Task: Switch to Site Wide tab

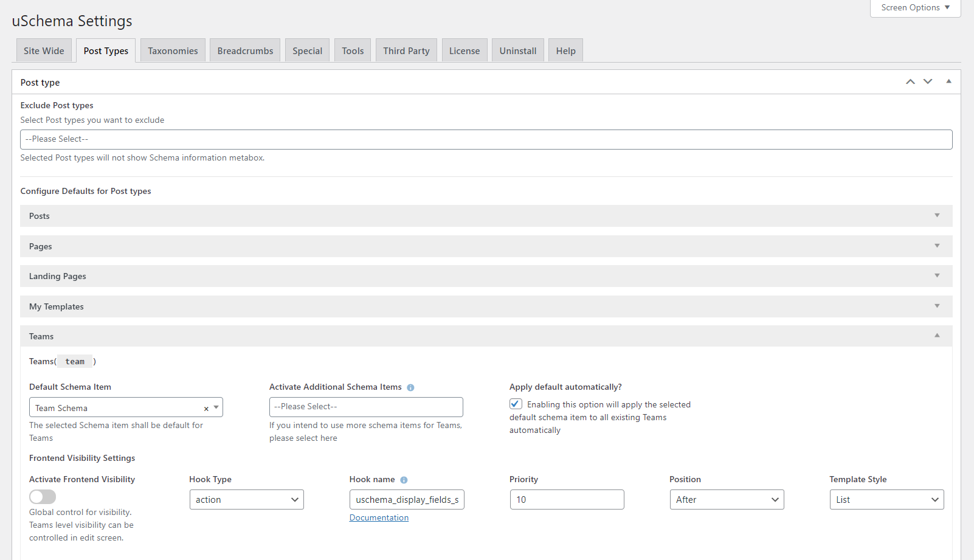Action: [x=44, y=50]
